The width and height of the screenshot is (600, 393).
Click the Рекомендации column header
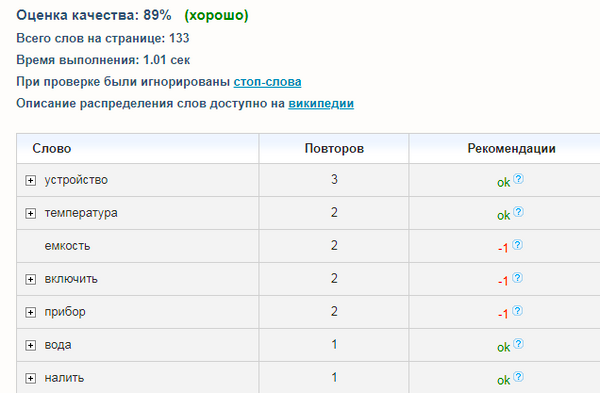[511, 148]
